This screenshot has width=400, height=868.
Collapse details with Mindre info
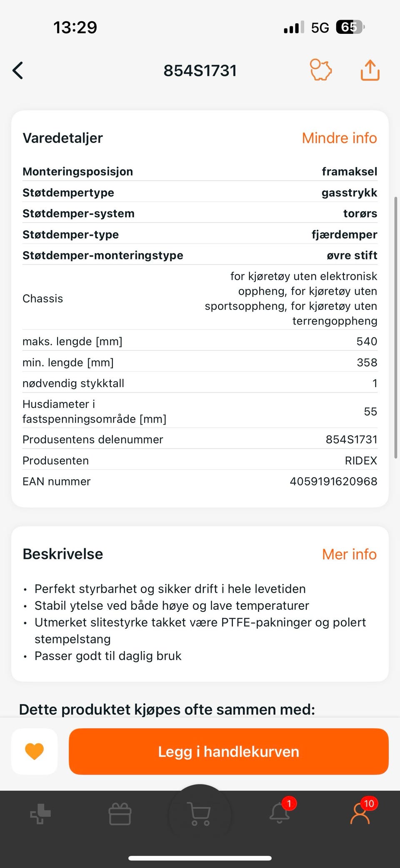pyautogui.click(x=339, y=138)
